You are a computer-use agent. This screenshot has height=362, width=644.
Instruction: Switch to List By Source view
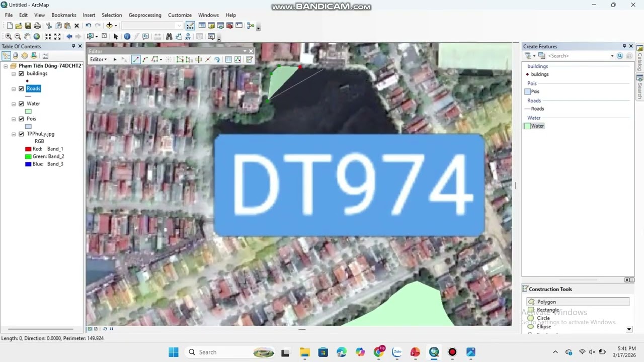(15, 56)
